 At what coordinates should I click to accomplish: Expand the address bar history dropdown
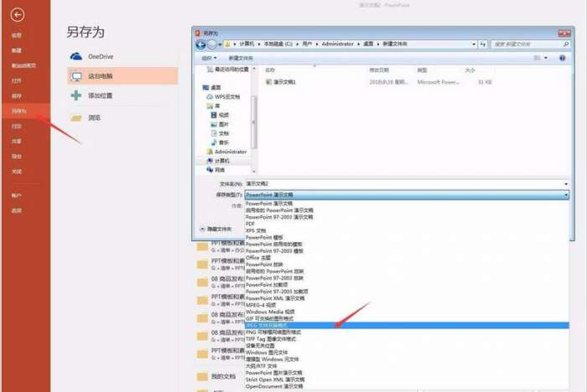474,44
